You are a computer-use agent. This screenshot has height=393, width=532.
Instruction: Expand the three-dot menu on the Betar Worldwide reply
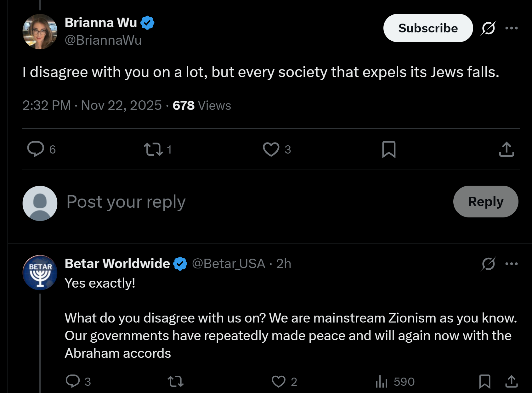(x=512, y=264)
